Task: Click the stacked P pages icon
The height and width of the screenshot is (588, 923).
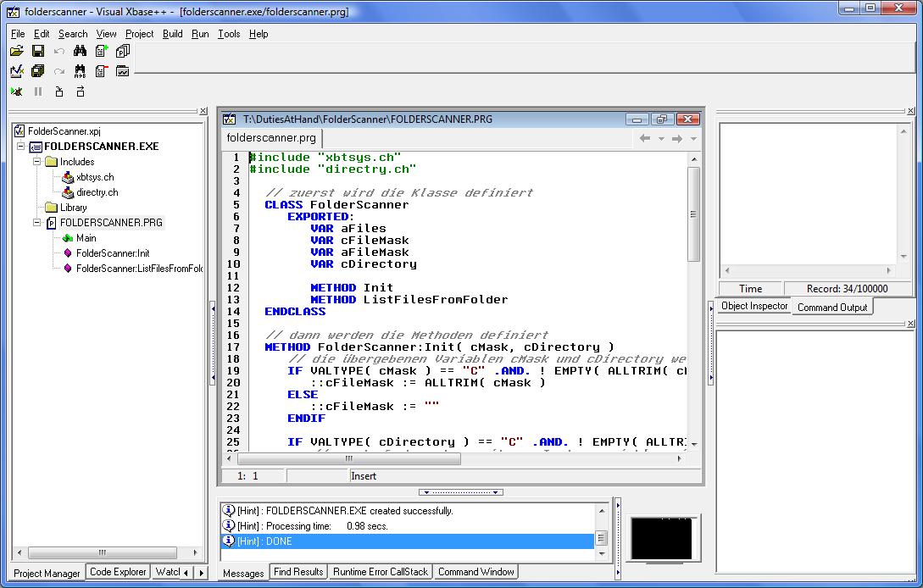Action: (x=122, y=51)
